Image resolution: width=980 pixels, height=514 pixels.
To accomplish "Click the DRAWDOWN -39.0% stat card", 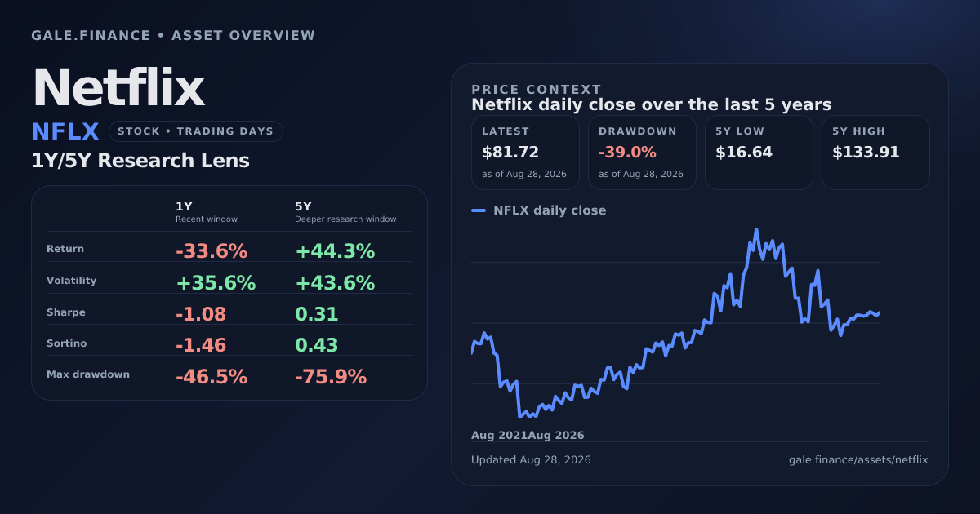I will pos(642,153).
